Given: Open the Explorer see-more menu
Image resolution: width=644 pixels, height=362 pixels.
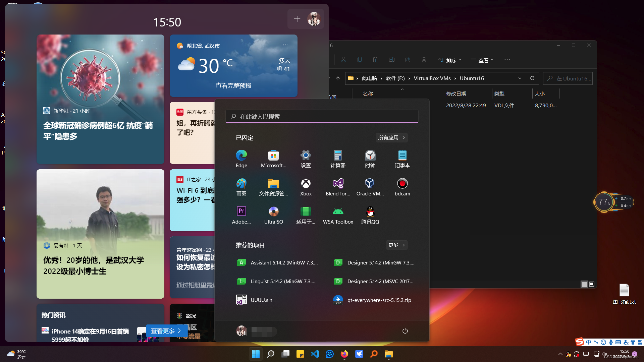Looking at the screenshot, I should pyautogui.click(x=507, y=60).
